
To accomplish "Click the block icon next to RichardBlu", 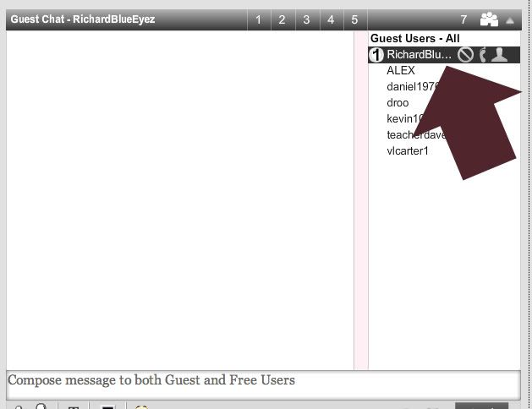I will 465,55.
